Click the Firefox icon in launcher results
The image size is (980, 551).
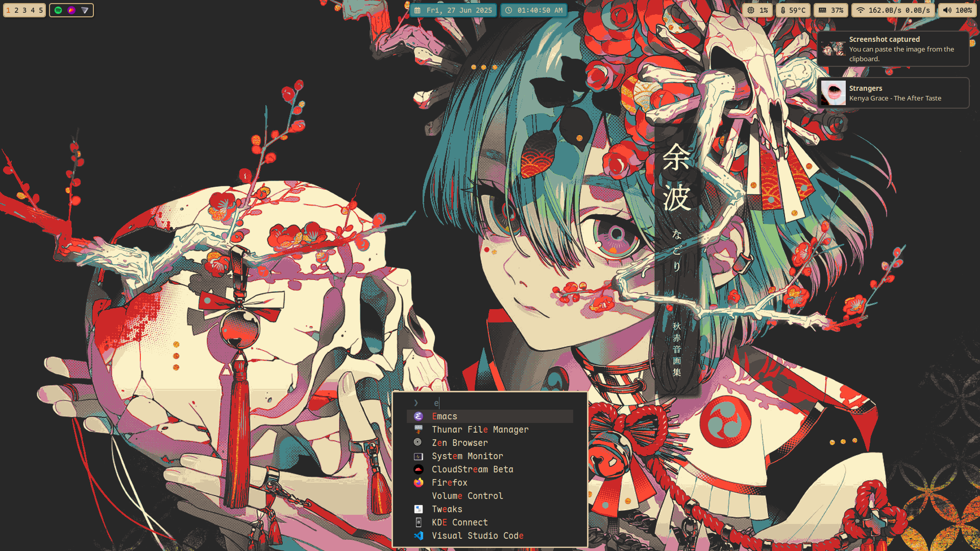pos(419,483)
